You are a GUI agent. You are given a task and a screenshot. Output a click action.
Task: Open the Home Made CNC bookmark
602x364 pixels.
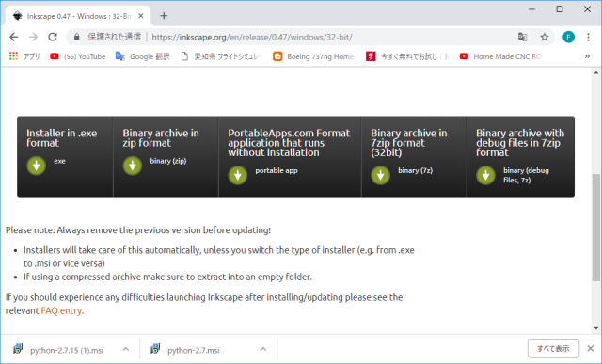tap(500, 56)
